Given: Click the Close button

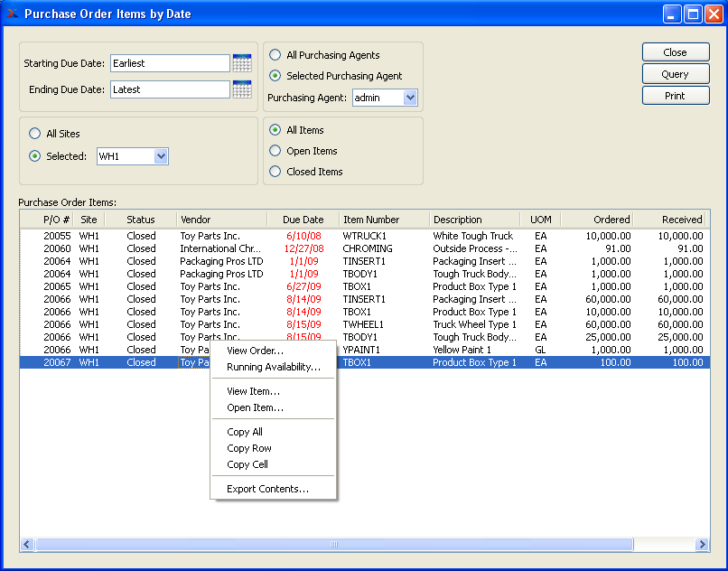Looking at the screenshot, I should (x=675, y=52).
